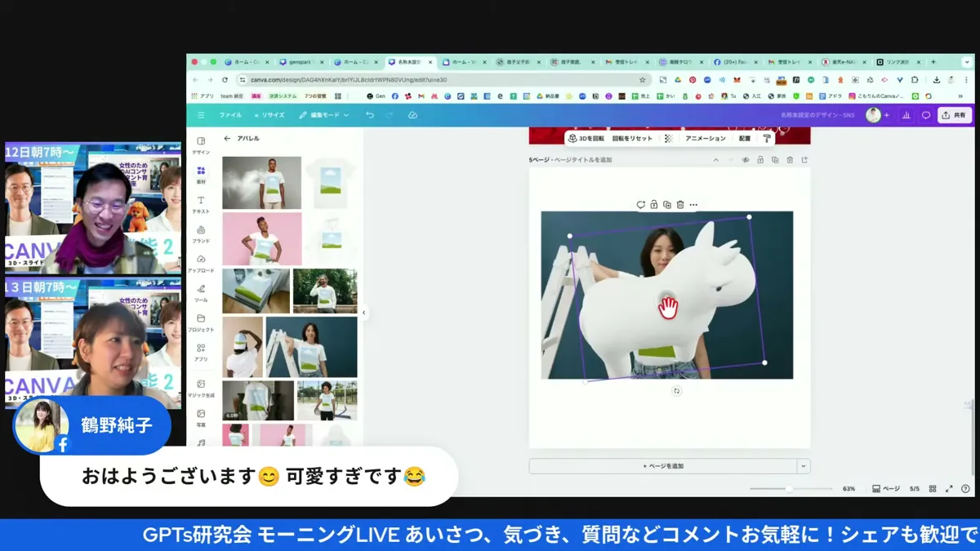The height and width of the screenshot is (551, 980).
Task: Open the Upload (アップロード) sidebar panel
Action: pos(201,264)
